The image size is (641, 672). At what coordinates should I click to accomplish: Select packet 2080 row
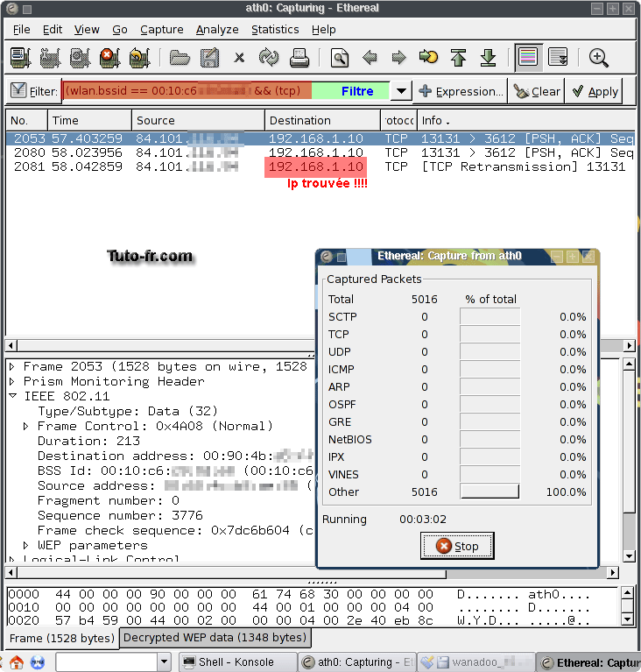point(320,152)
